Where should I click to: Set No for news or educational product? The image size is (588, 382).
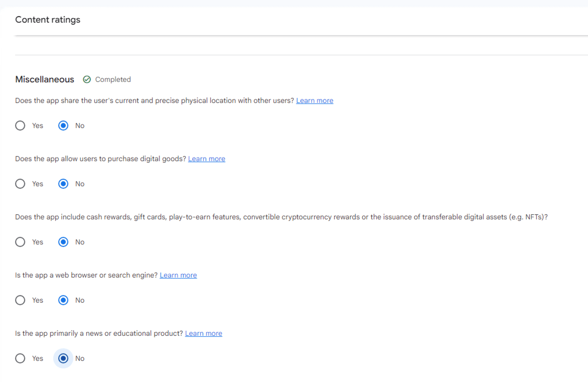click(63, 358)
